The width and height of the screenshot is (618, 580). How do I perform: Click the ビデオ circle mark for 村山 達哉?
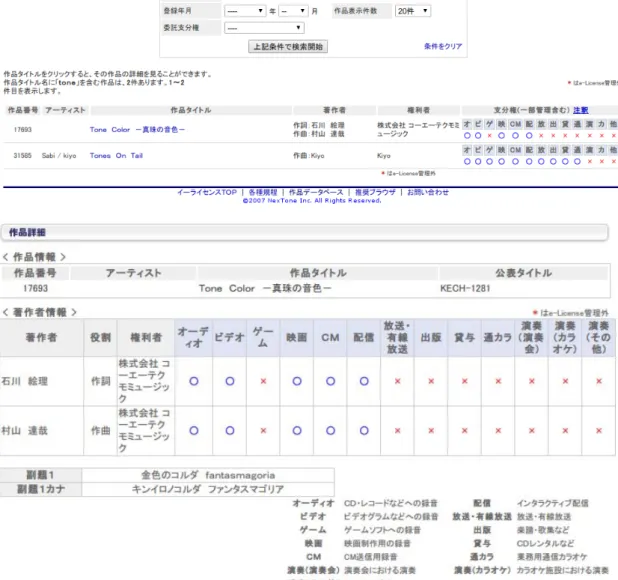pyautogui.click(x=230, y=431)
